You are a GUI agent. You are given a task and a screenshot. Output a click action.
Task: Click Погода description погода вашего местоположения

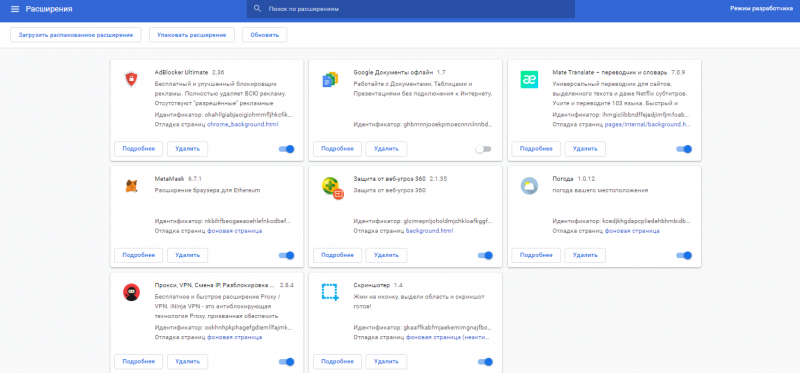pyautogui.click(x=601, y=190)
